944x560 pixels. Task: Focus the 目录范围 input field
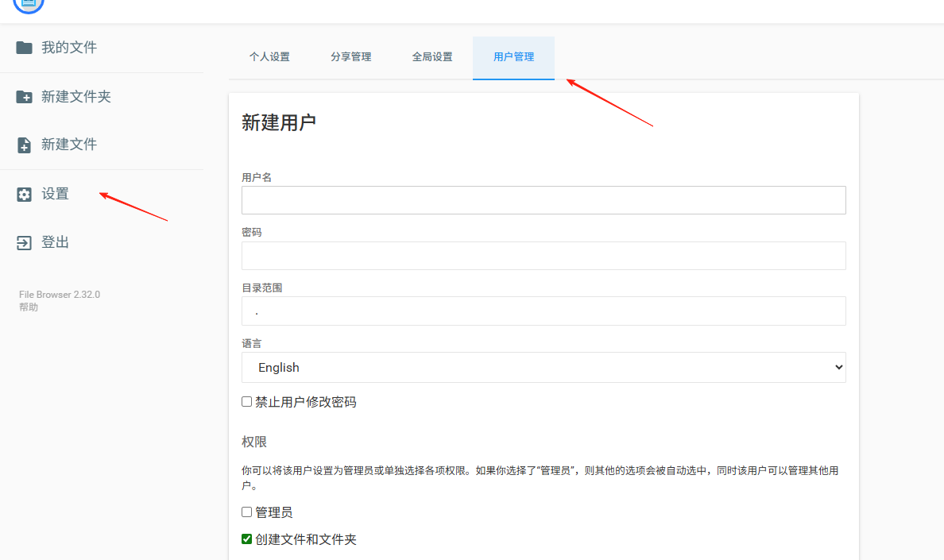pos(544,311)
